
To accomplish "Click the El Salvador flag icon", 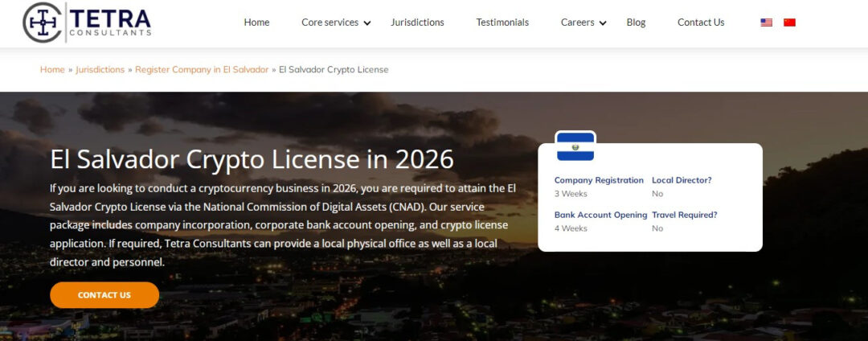I will (x=575, y=146).
